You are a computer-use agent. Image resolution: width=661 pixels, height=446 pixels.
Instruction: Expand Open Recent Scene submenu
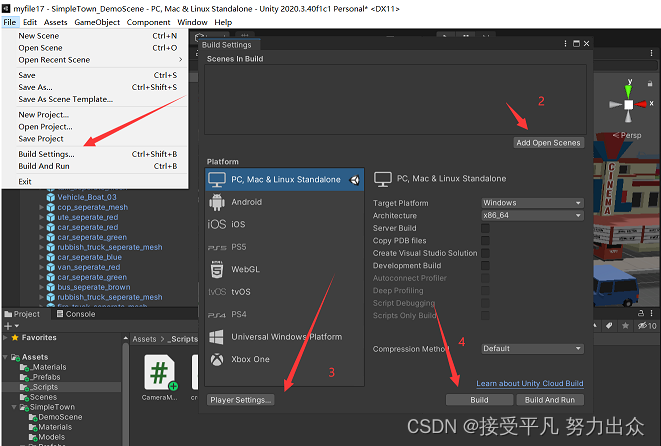[x=97, y=60]
